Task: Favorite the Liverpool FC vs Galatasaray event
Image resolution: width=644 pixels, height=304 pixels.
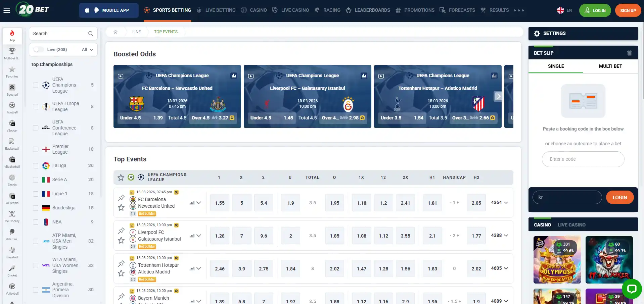Action: (121, 240)
